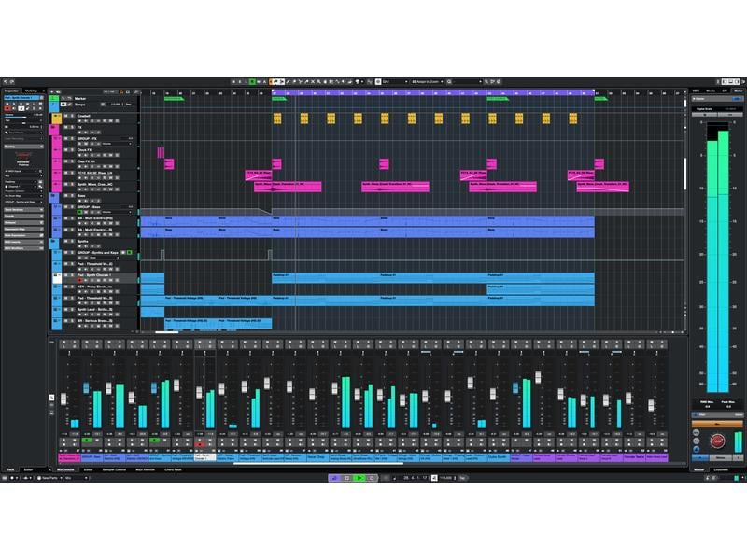Select the Zoom magnifier tool in the toolbar
Screen dimensions: 747x560
318,82
